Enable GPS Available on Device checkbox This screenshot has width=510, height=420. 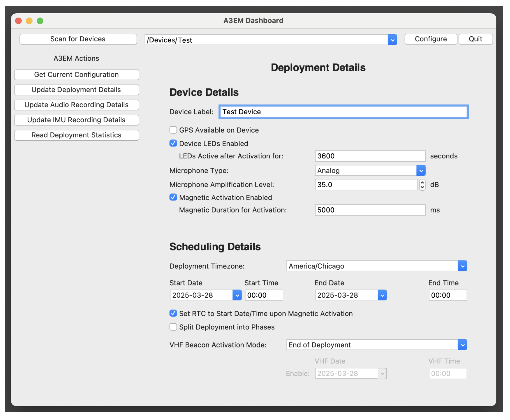pyautogui.click(x=173, y=130)
